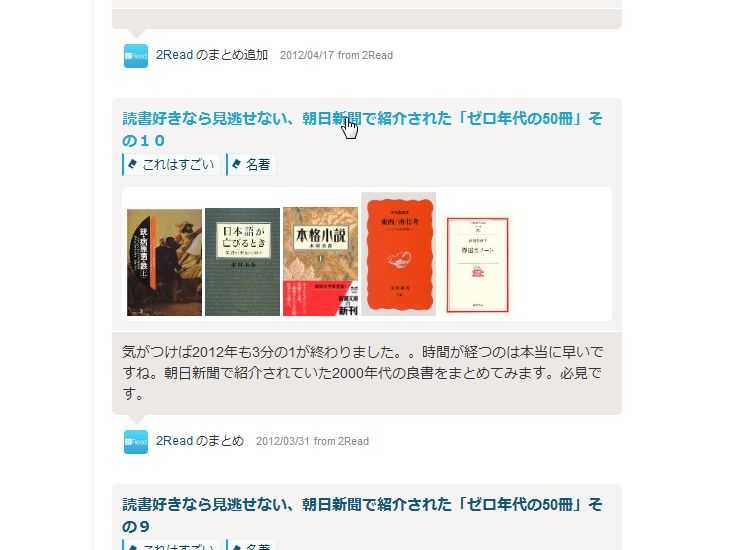The image size is (738, 550).
Task: Select the 名著 tag under その１０ post
Action: coord(251,165)
